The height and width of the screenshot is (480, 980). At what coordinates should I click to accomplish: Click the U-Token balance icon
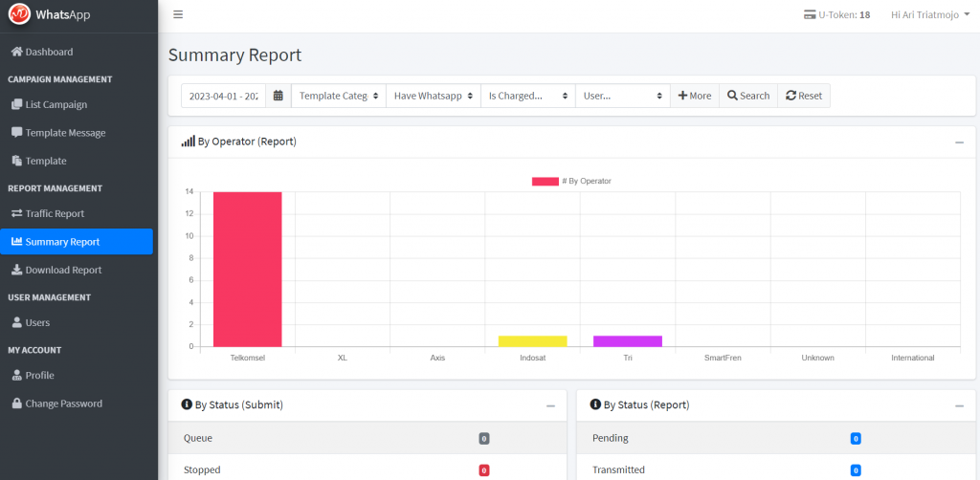(x=810, y=14)
